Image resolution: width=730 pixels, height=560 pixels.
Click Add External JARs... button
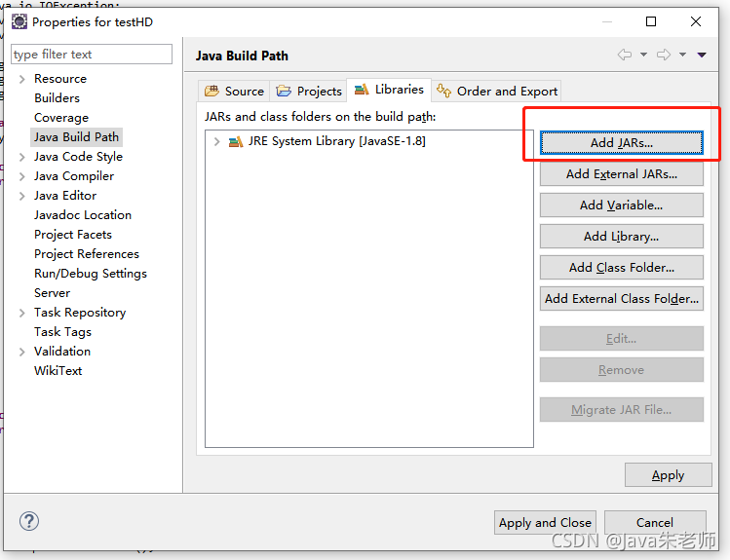click(x=621, y=174)
